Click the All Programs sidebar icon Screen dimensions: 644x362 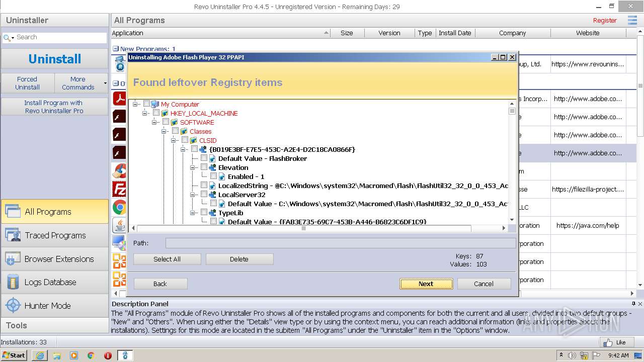(13, 212)
